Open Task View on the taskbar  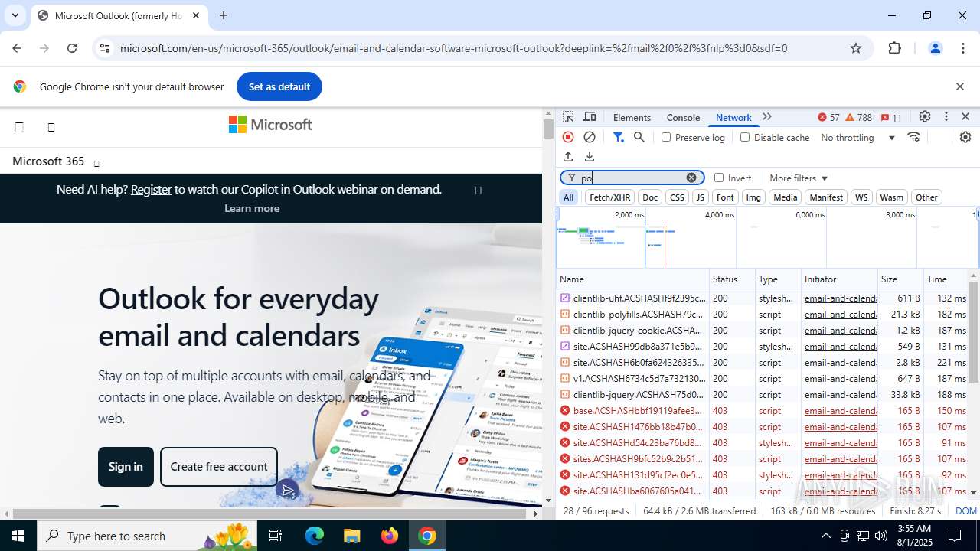coord(276,536)
